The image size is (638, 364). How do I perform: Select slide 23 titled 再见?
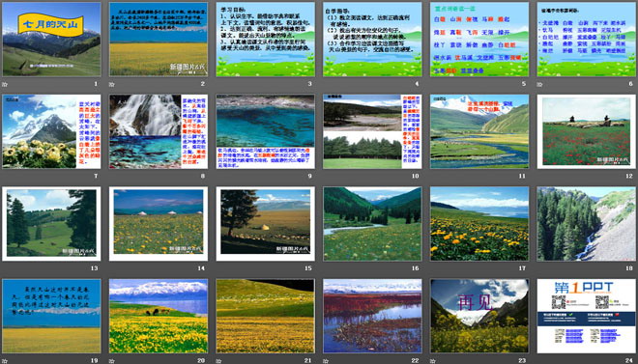click(479, 316)
